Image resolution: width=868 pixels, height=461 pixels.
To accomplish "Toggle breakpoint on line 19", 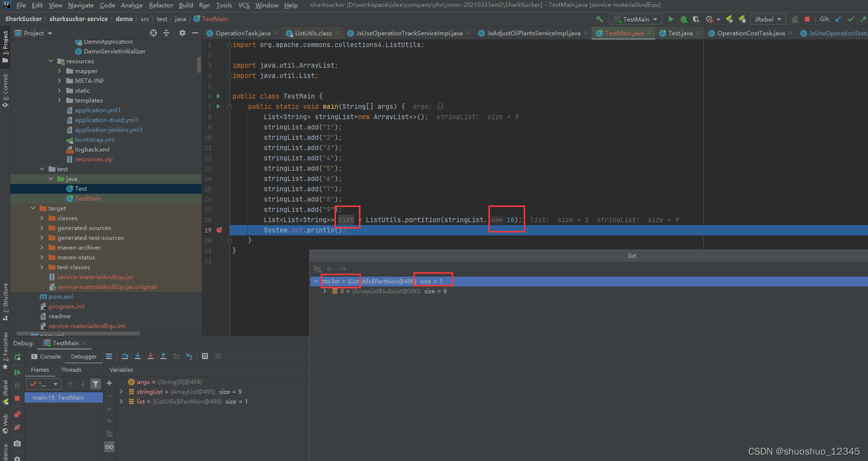I will coord(220,230).
